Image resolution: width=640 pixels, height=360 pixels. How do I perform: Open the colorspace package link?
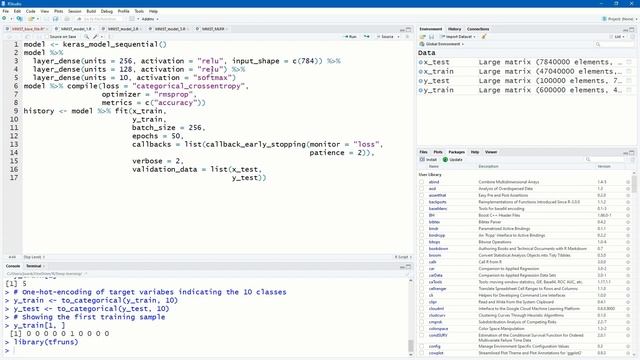coord(438,329)
